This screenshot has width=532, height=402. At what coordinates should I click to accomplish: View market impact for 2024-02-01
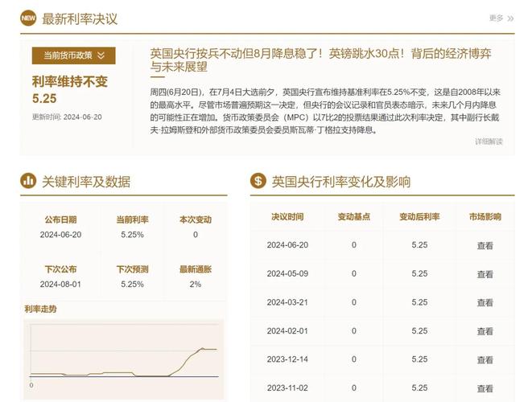click(485, 331)
